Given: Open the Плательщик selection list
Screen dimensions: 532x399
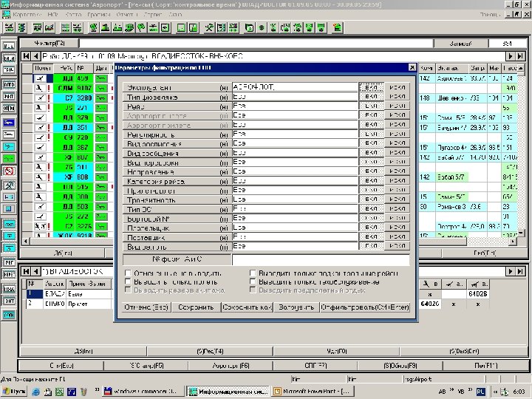Looking at the screenshot, I should click(177, 228).
